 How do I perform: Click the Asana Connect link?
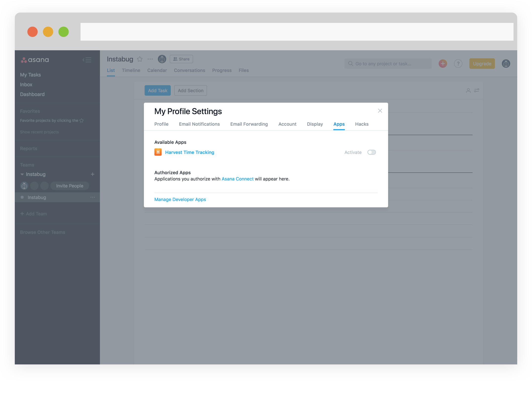[237, 179]
